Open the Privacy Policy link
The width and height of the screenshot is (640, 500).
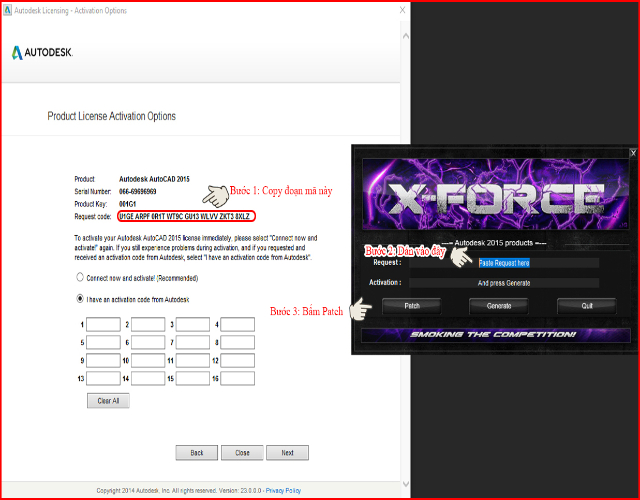[x=283, y=491]
